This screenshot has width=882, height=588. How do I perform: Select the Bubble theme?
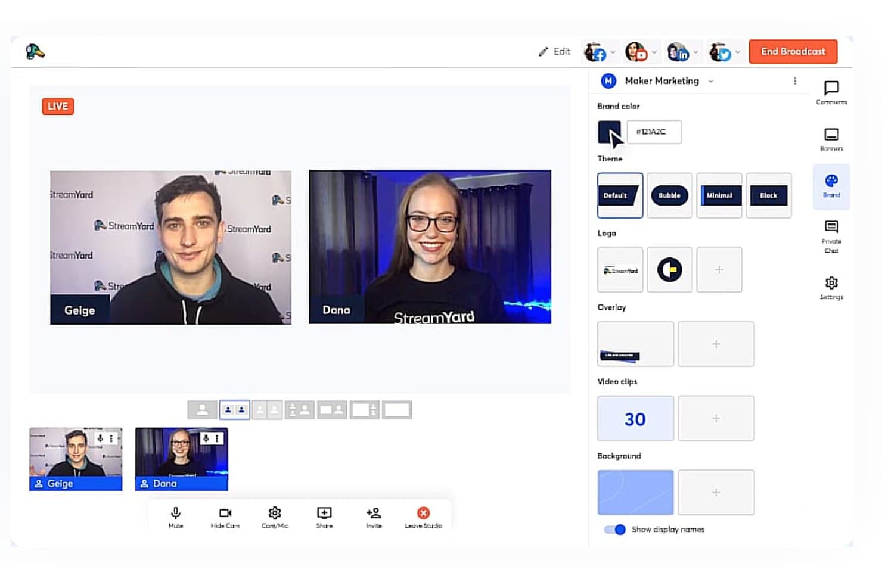669,195
